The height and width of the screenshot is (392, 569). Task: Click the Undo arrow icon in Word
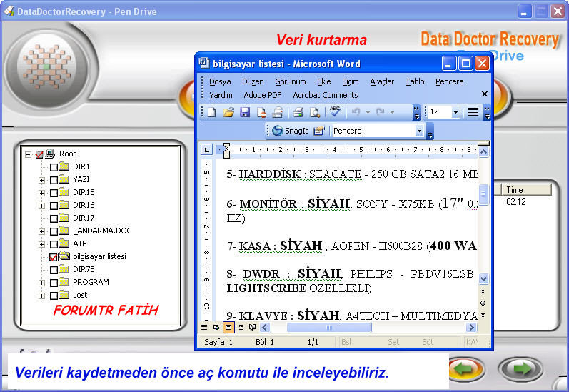pyautogui.click(x=356, y=112)
